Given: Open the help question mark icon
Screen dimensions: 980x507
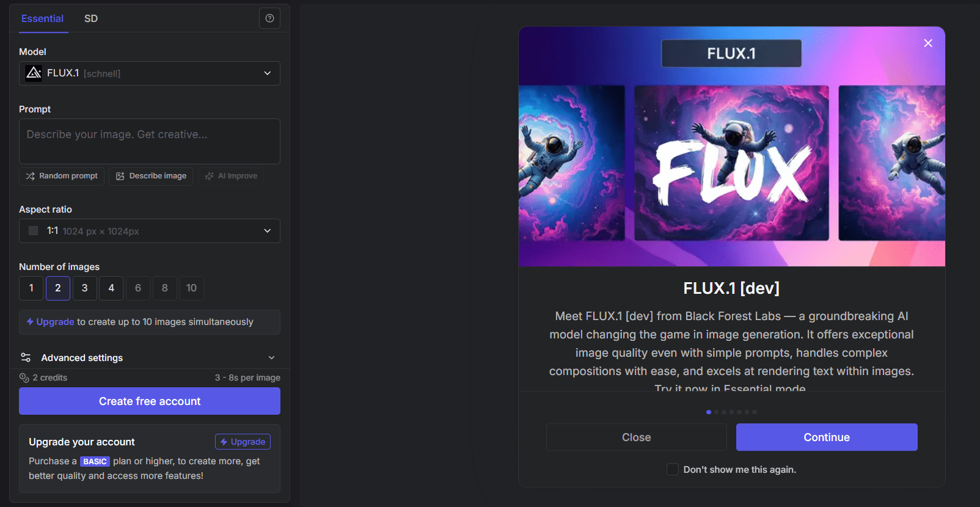Looking at the screenshot, I should tap(269, 18).
